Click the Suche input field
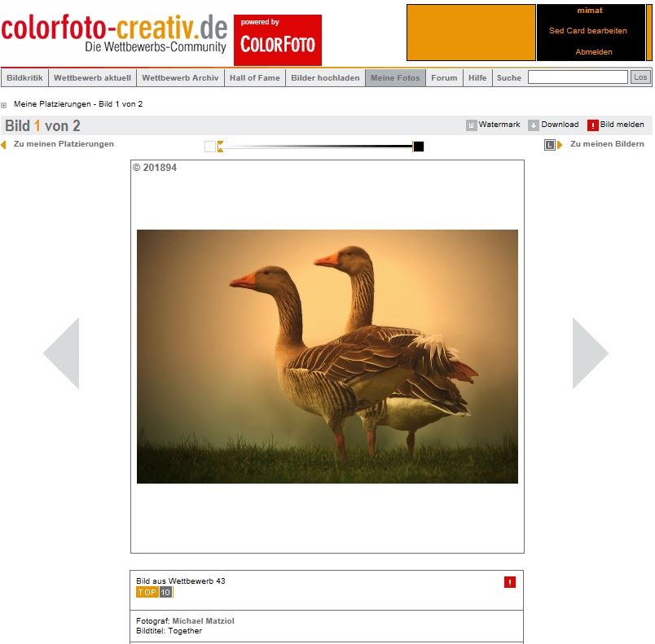This screenshot has width=655, height=644. [577, 77]
